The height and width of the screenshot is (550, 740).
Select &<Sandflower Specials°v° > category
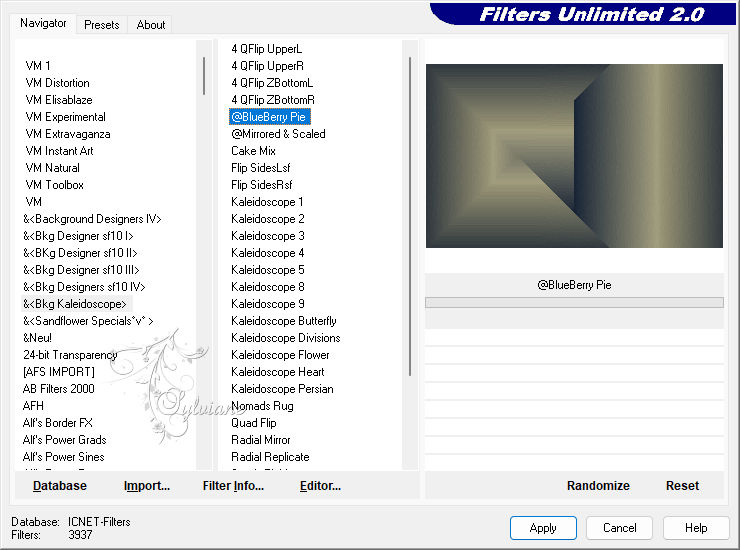click(x=88, y=321)
